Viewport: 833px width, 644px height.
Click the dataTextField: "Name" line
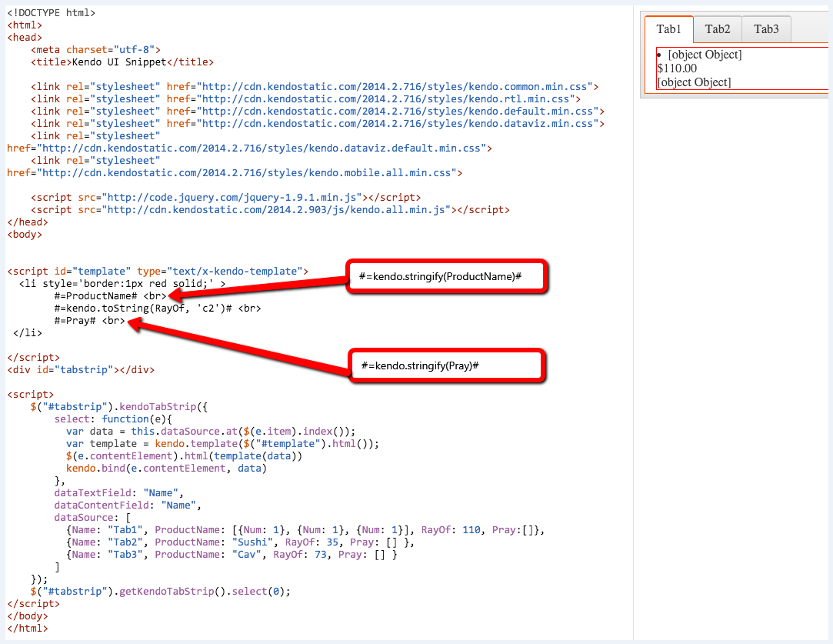pyautogui.click(x=119, y=493)
